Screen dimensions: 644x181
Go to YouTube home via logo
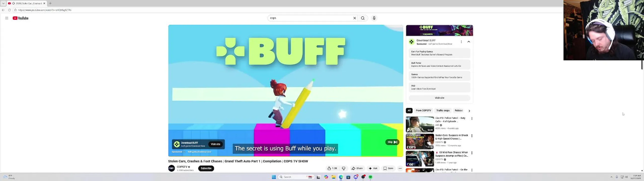[21, 18]
